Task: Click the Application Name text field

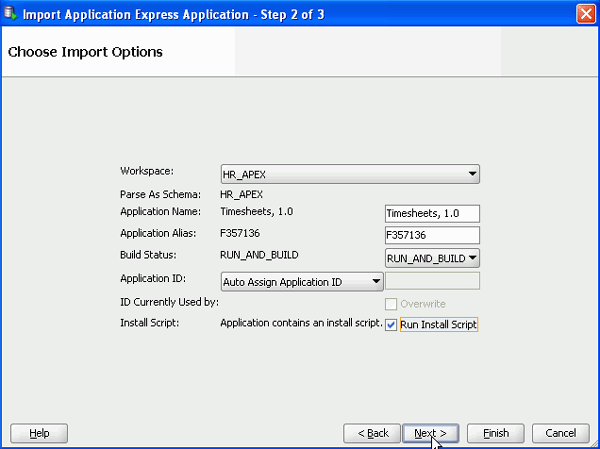Action: point(432,214)
